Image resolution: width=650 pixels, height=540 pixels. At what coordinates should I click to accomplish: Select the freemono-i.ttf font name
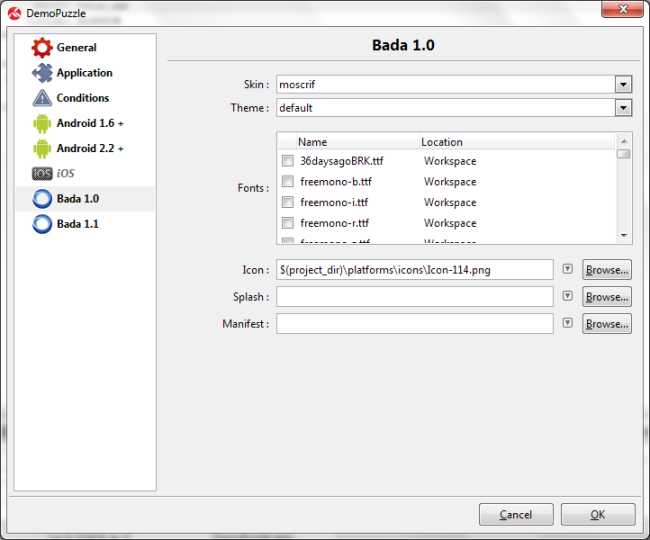pos(334,202)
